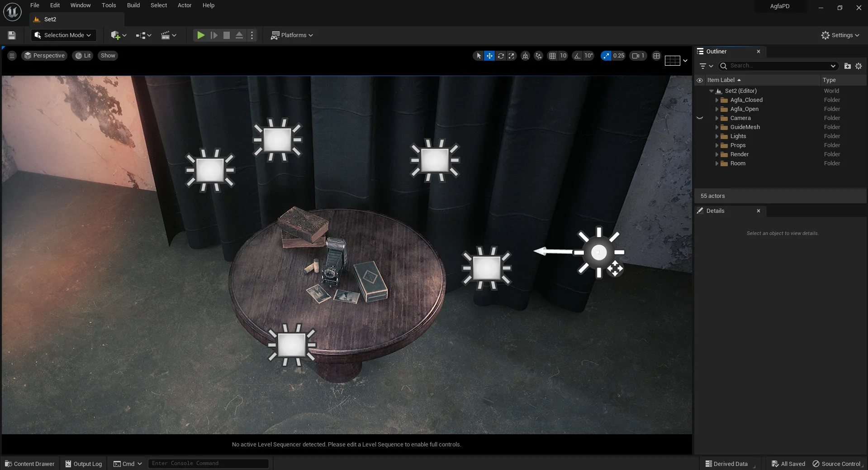The width and height of the screenshot is (868, 470).
Task: Click the Output Log button
Action: click(x=84, y=464)
